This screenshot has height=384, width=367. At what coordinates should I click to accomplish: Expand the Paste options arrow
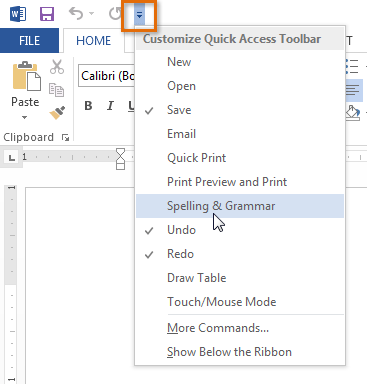[x=24, y=117]
